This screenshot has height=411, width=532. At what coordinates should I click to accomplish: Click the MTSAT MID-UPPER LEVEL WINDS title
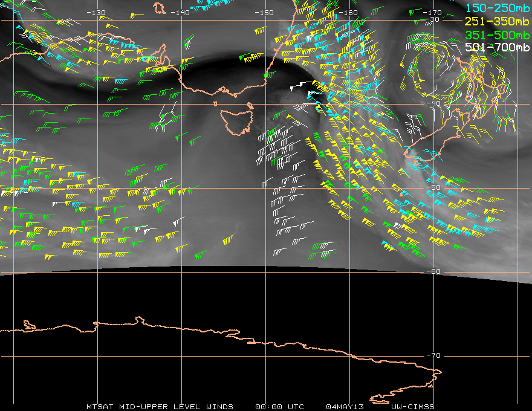tap(160, 407)
